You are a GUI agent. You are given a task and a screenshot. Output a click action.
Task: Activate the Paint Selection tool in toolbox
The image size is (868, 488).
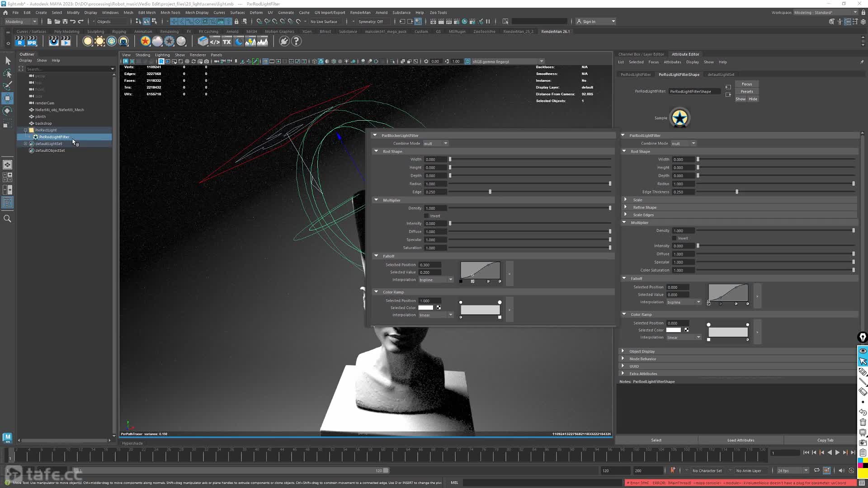click(8, 86)
